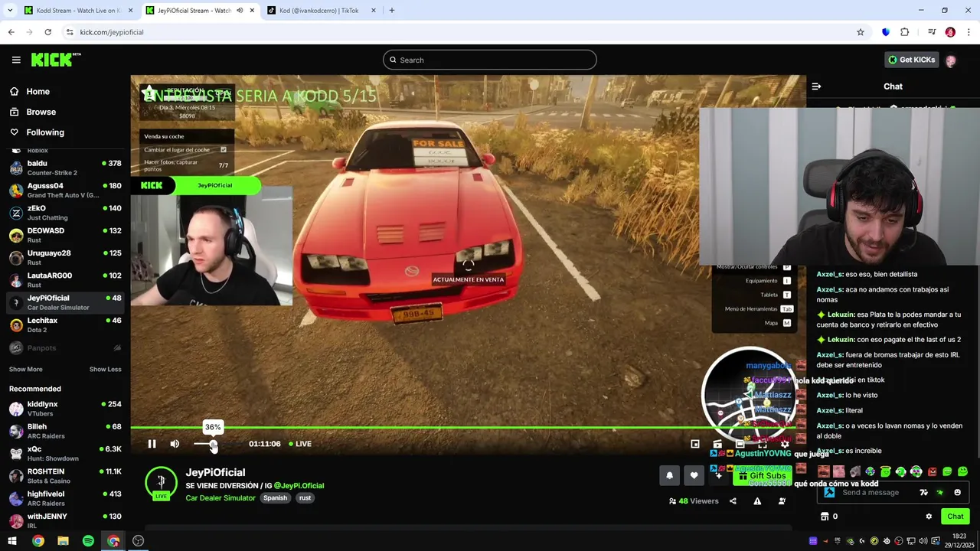Follow channel with heart button
980x551 pixels.
694,475
